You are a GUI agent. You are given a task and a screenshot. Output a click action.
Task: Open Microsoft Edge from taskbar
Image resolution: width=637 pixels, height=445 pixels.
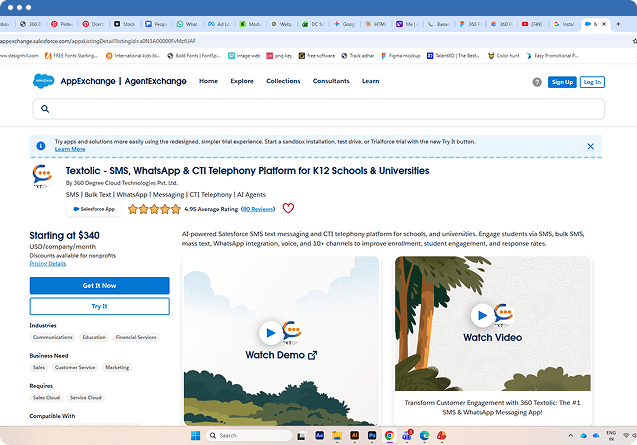click(425, 436)
